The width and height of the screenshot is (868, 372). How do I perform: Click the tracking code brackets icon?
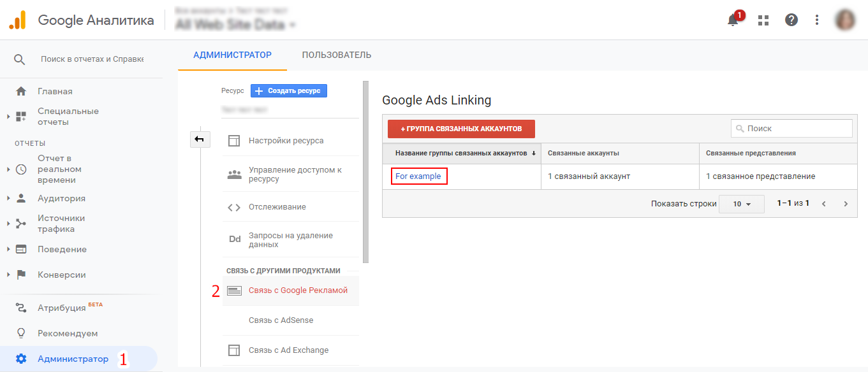pyautogui.click(x=234, y=207)
